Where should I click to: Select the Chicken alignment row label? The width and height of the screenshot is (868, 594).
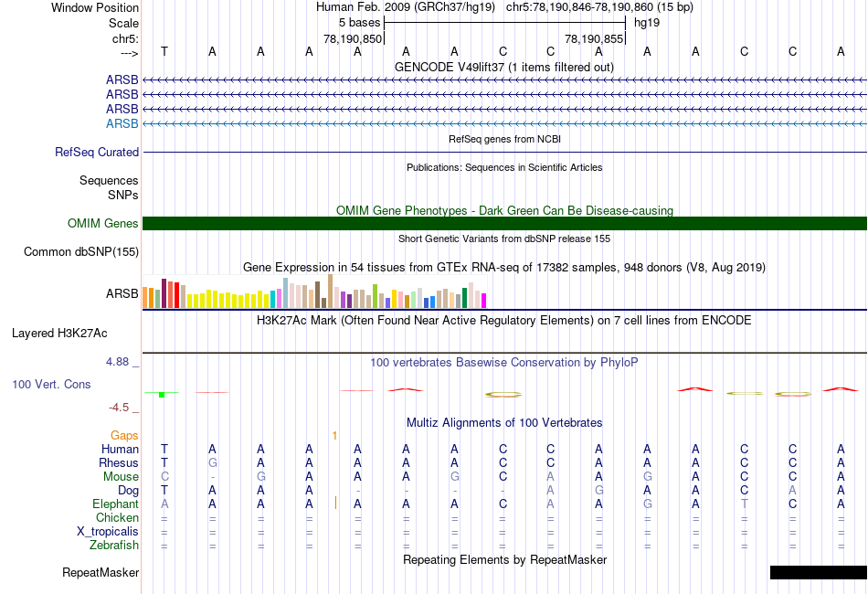tap(117, 517)
